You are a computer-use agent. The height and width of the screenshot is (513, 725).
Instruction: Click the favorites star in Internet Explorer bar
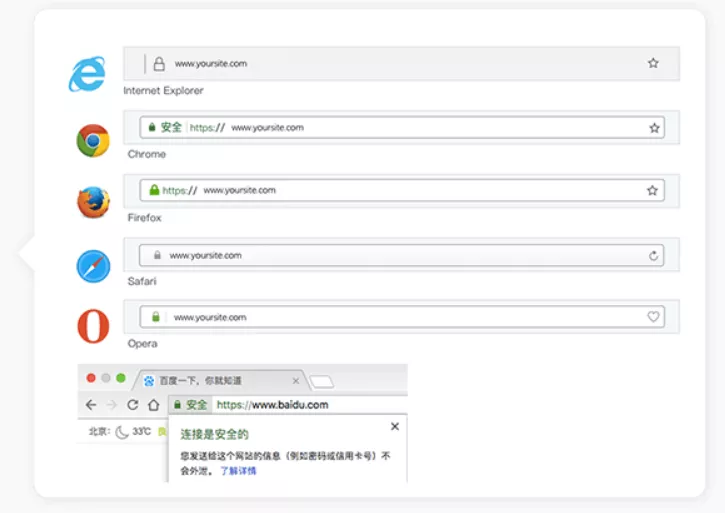coord(653,63)
